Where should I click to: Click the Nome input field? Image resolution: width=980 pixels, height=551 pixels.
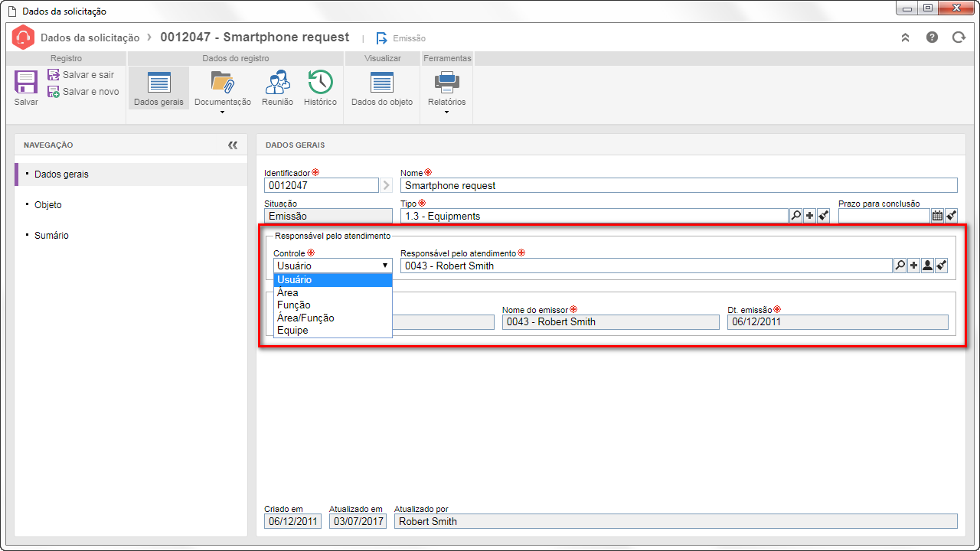[679, 185]
